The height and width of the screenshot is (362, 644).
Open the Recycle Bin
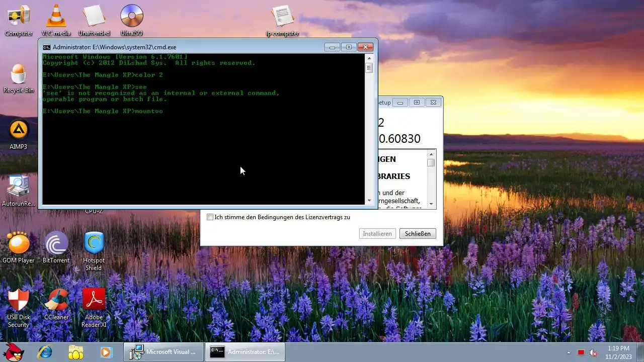coord(19,78)
